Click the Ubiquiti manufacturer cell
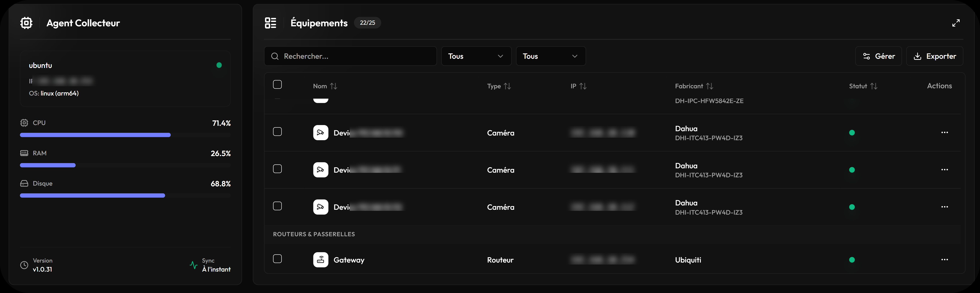This screenshot has height=293, width=980. pos(688,260)
